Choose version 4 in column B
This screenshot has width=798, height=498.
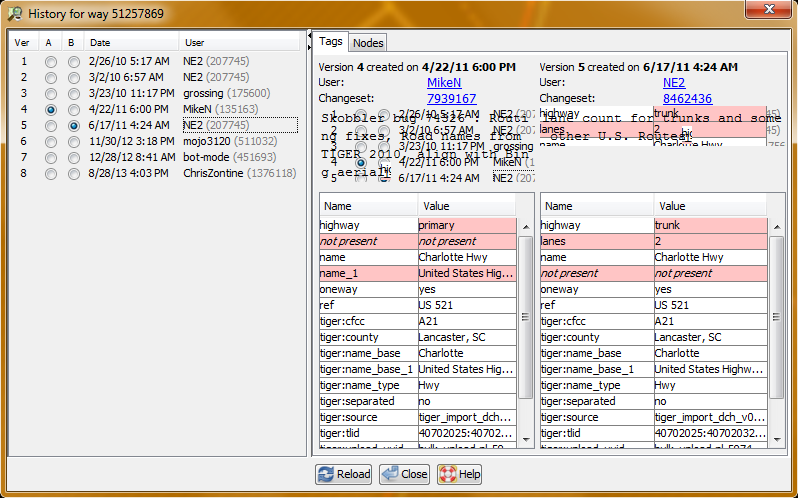(74, 110)
